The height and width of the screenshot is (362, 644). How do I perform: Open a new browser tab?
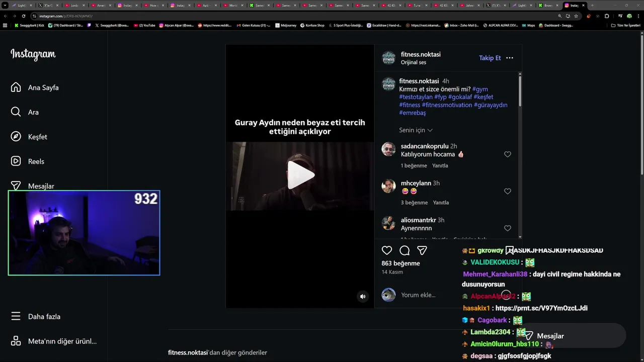click(x=592, y=5)
